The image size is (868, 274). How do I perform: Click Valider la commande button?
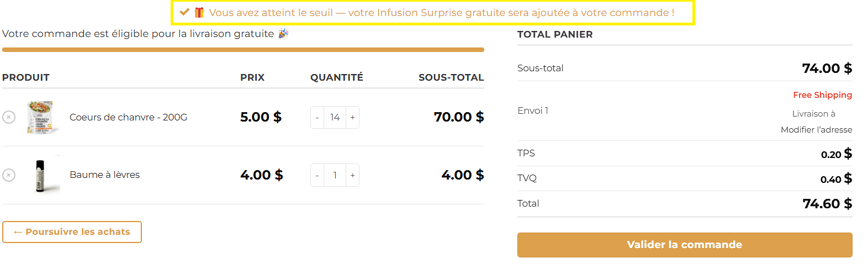[x=685, y=245]
